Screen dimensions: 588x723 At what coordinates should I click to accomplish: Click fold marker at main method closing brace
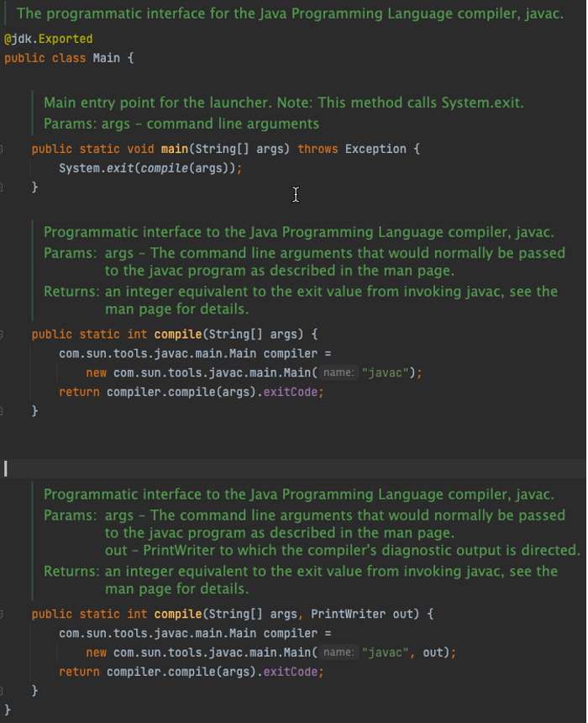(x=3, y=187)
